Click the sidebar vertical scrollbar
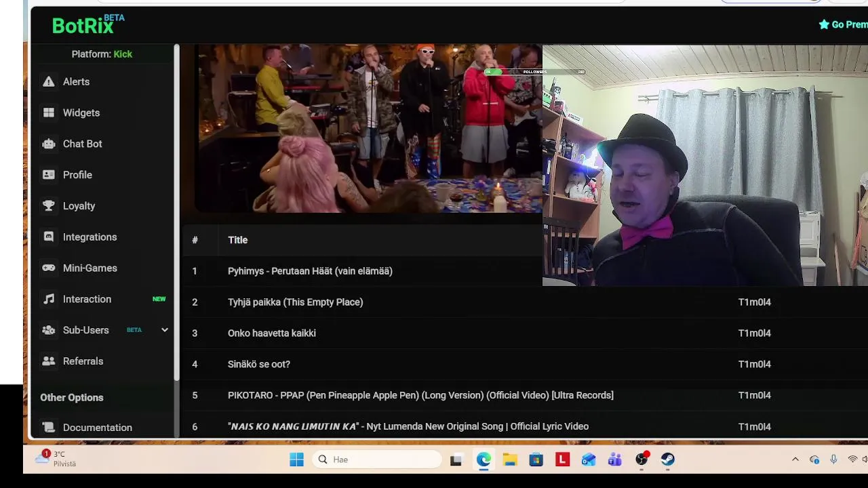868x488 pixels. tap(177, 211)
